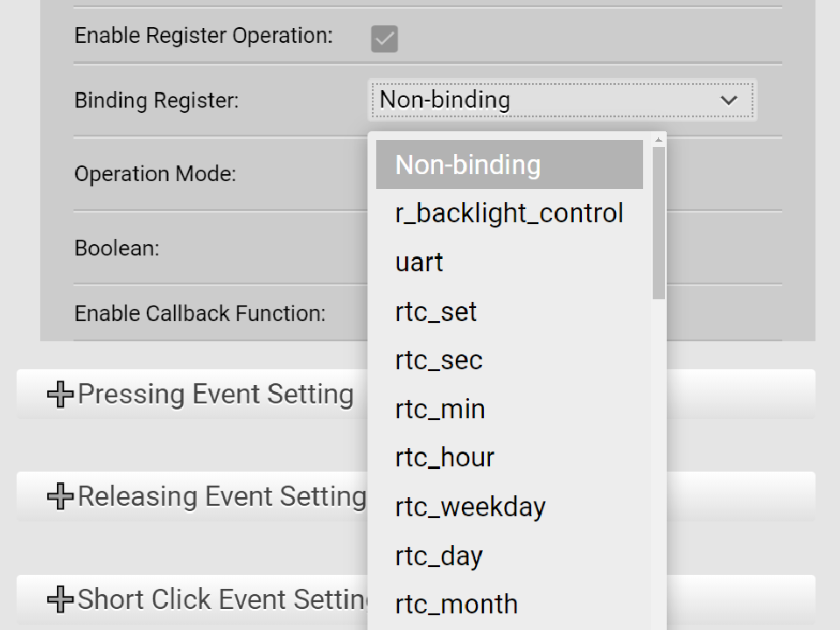The image size is (840, 630).
Task: Click the dropdown list scrollbar thumb
Action: [x=659, y=223]
